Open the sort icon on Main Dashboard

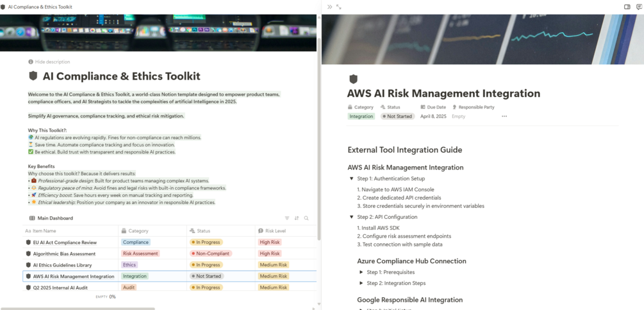pyautogui.click(x=297, y=218)
